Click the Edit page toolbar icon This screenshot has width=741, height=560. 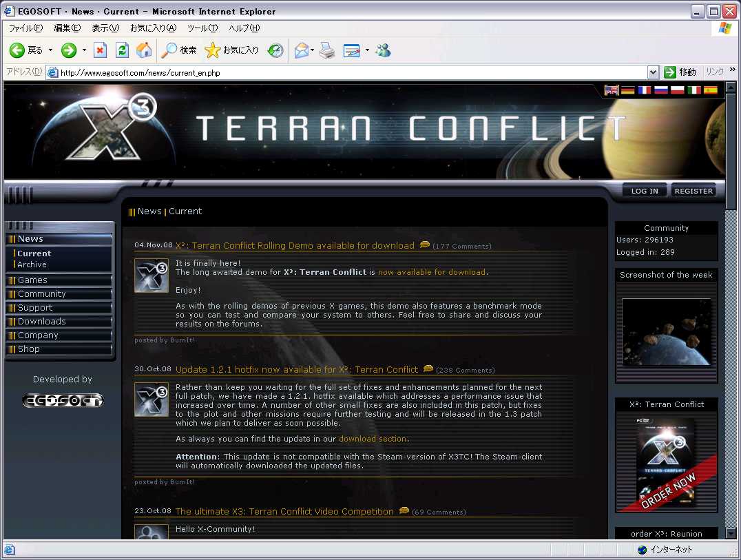tap(352, 50)
